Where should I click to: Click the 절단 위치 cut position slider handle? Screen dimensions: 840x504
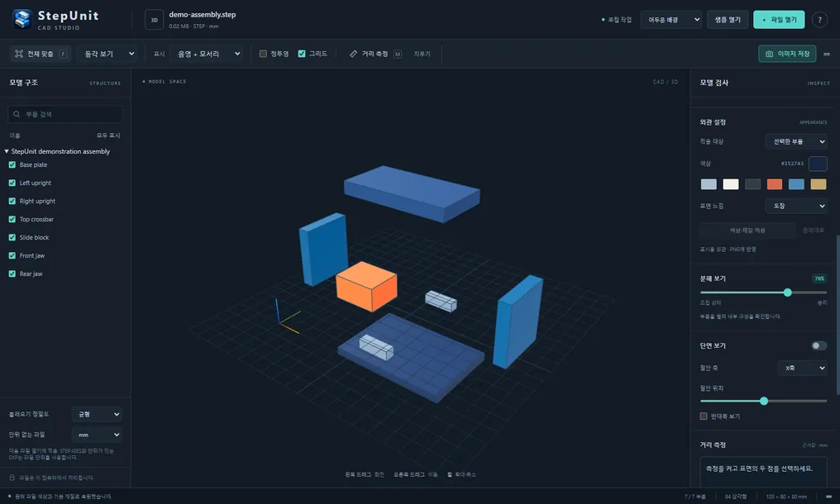click(x=764, y=401)
